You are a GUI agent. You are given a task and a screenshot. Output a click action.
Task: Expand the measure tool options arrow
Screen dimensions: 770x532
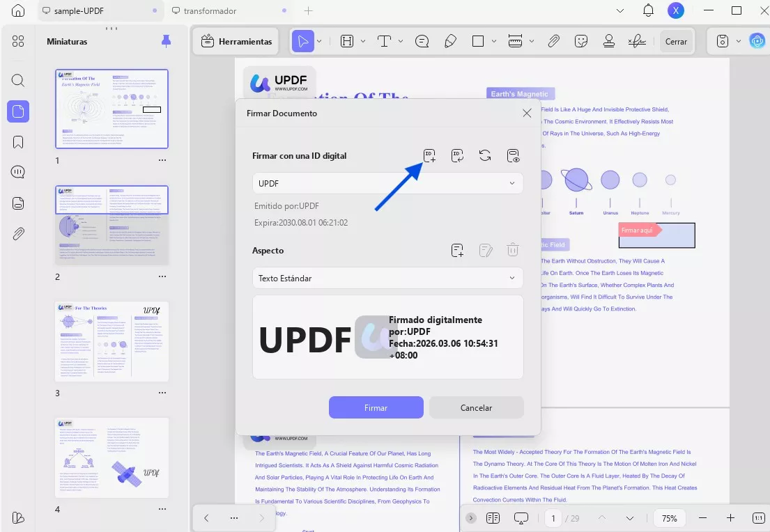[532, 41]
